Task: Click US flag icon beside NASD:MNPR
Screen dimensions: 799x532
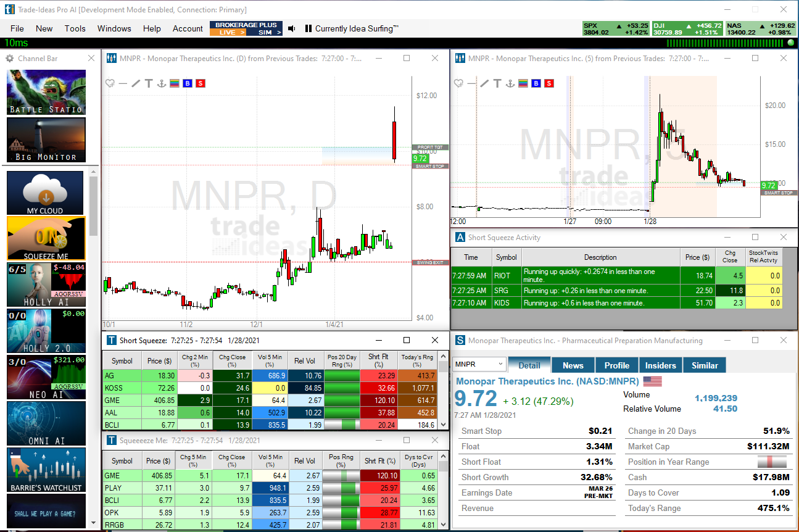Action: [652, 381]
